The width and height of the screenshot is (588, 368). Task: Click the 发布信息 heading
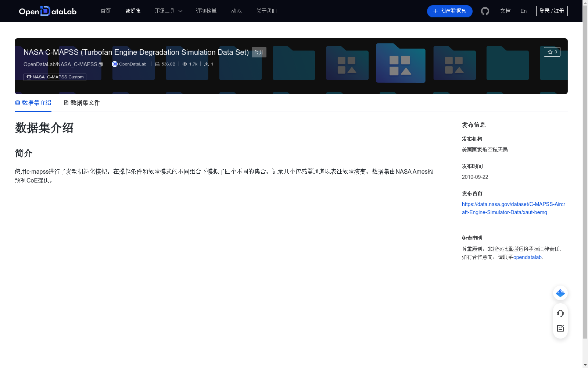pyautogui.click(x=473, y=125)
